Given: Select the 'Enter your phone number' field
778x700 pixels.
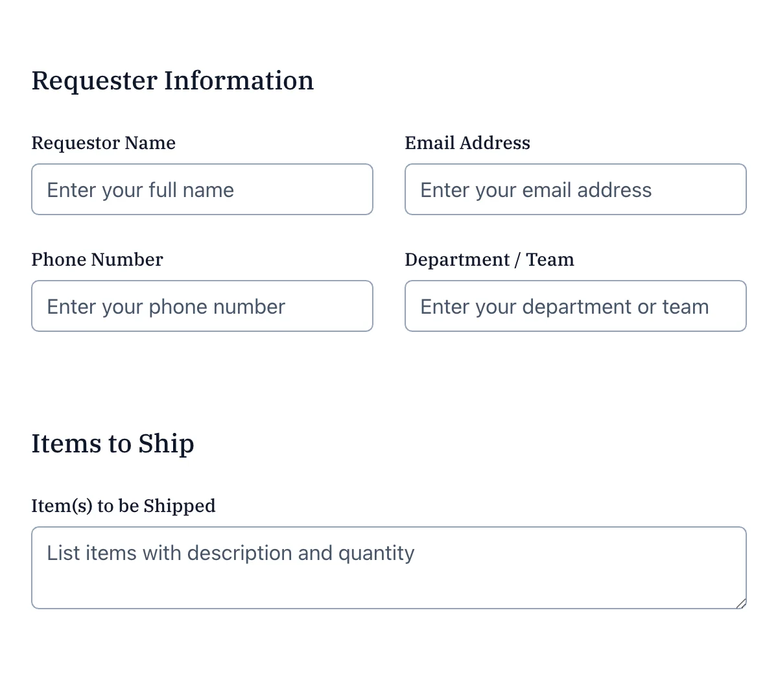Looking at the screenshot, I should point(202,306).
